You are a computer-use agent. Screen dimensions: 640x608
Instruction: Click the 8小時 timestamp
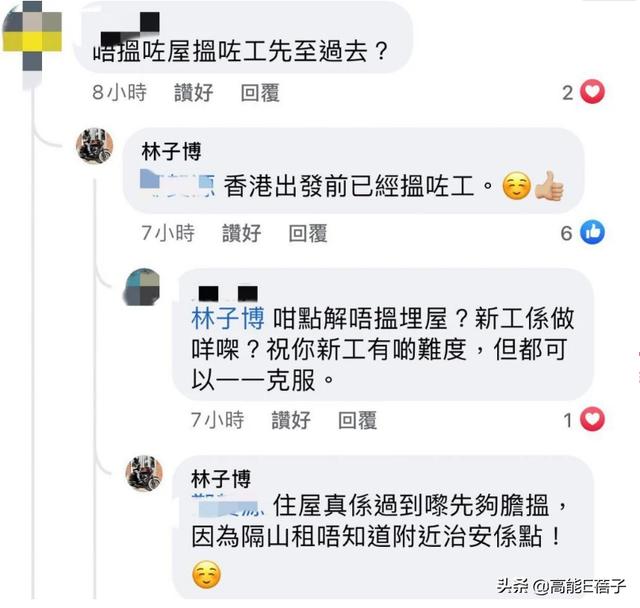(x=119, y=92)
